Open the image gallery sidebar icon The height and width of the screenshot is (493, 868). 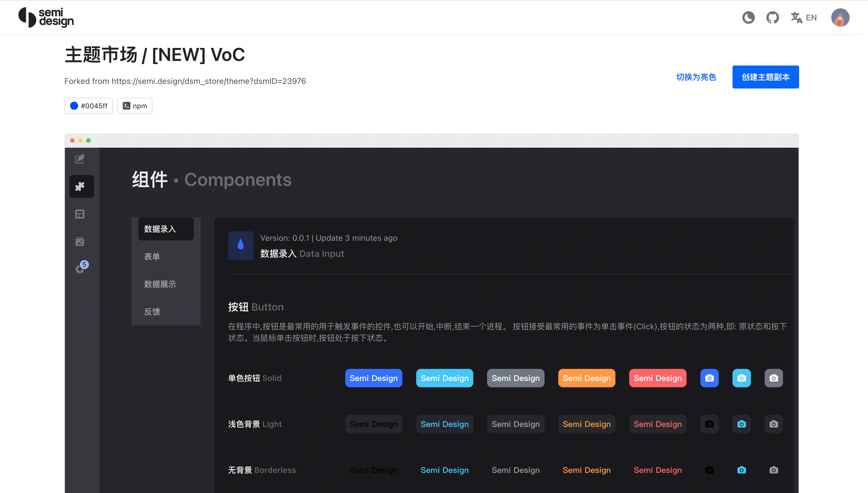[x=80, y=241]
